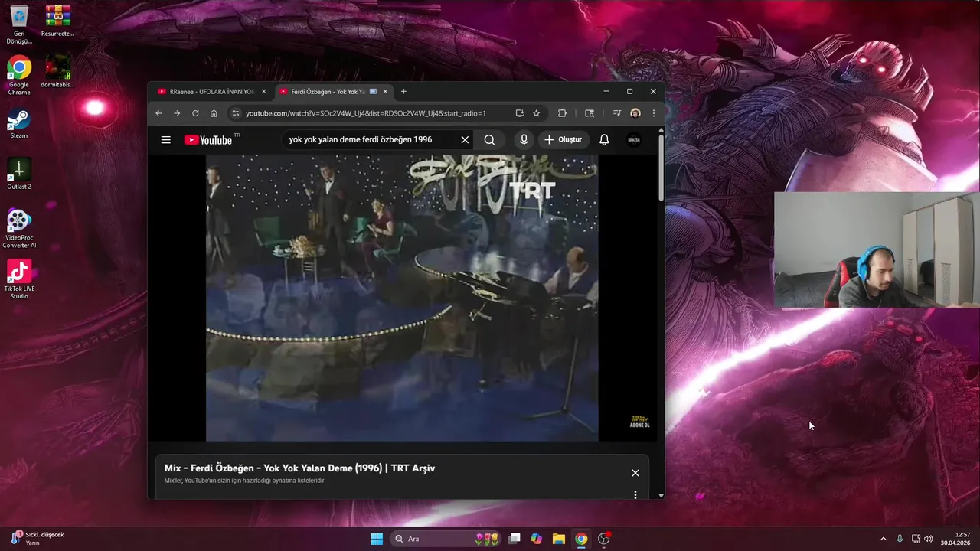Open OBS icon on taskbar
The image size is (980, 551).
603,539
